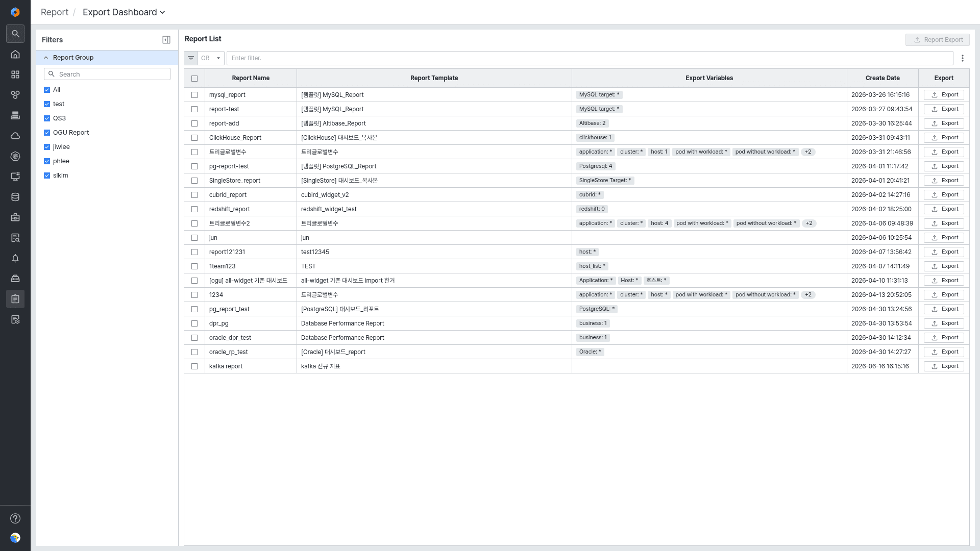Uncheck the test report group filter

[47, 104]
